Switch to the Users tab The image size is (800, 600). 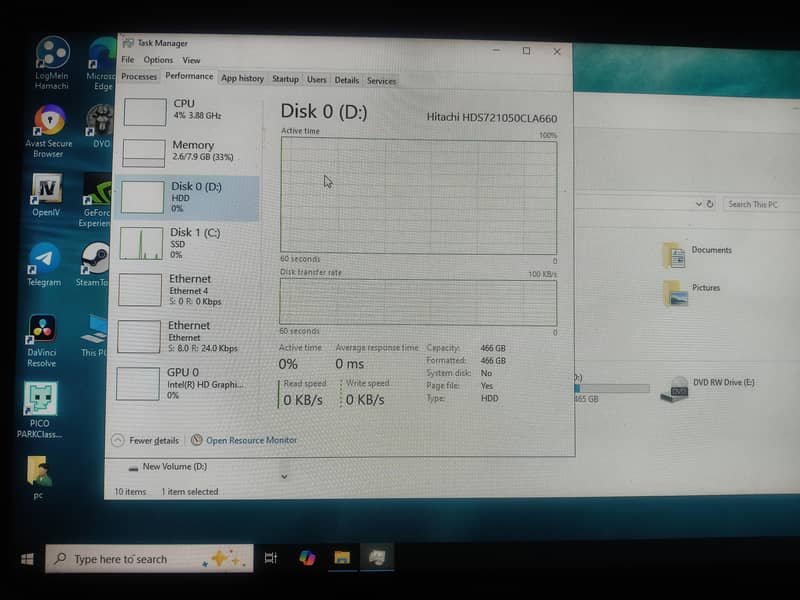[x=316, y=80]
